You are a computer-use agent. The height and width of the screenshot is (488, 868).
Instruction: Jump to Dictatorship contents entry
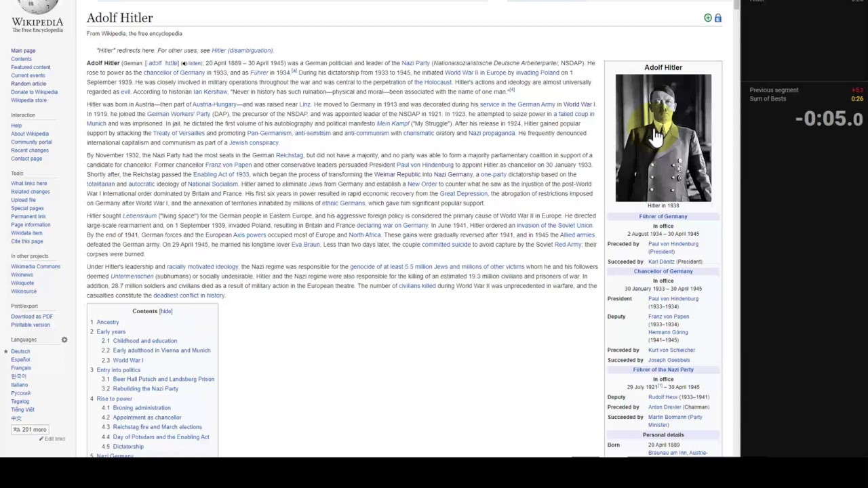pos(128,447)
